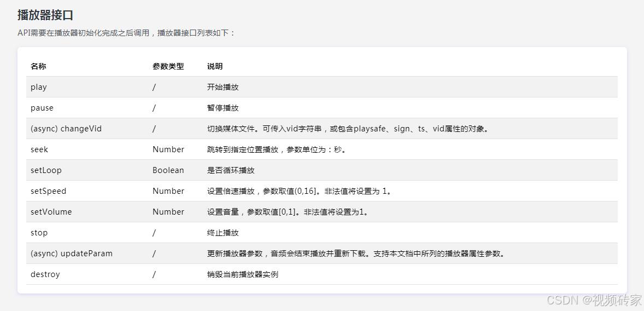Click the seek method name cell
The image size is (644, 311).
coord(39,149)
